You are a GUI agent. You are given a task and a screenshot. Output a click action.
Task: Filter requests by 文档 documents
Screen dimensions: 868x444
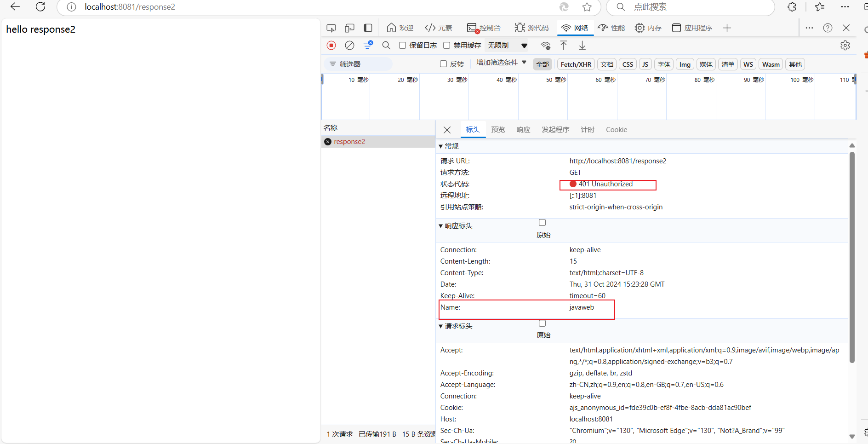coord(607,64)
